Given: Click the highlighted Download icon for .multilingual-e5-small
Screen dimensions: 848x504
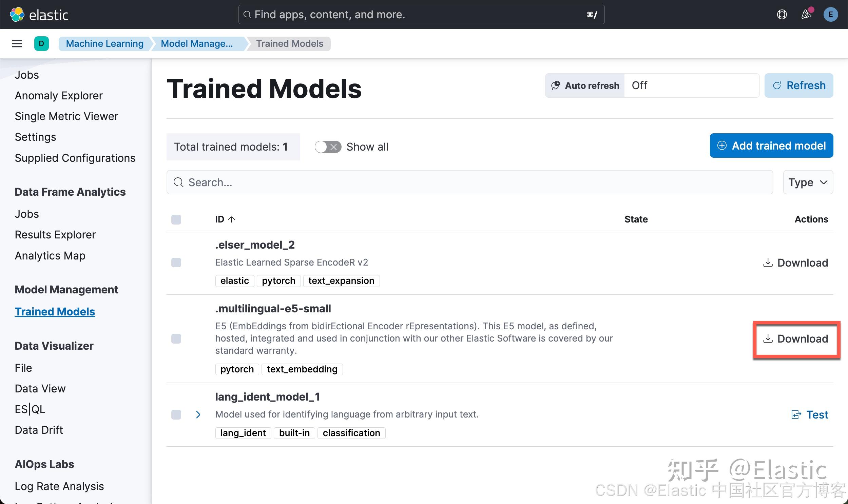Looking at the screenshot, I should [x=796, y=338].
